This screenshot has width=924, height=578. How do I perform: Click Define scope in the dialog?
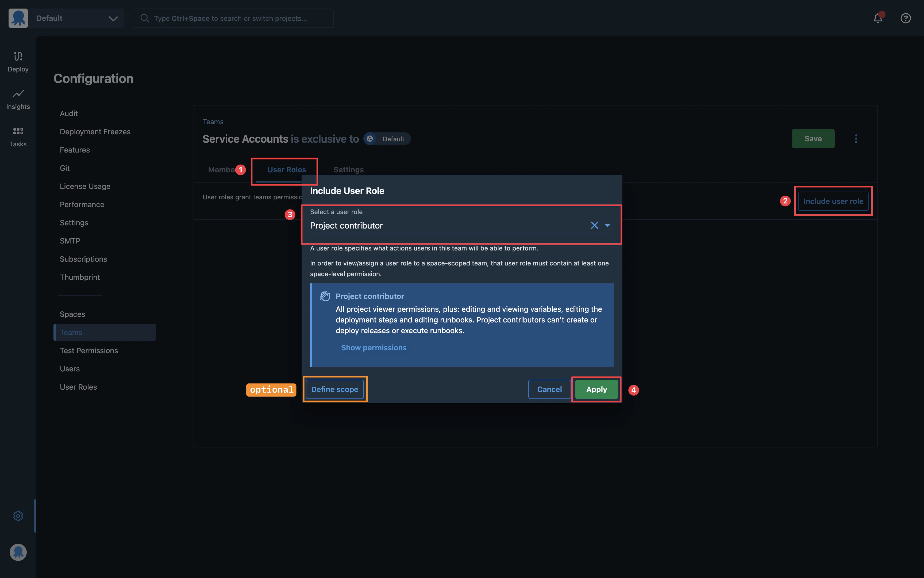(334, 389)
